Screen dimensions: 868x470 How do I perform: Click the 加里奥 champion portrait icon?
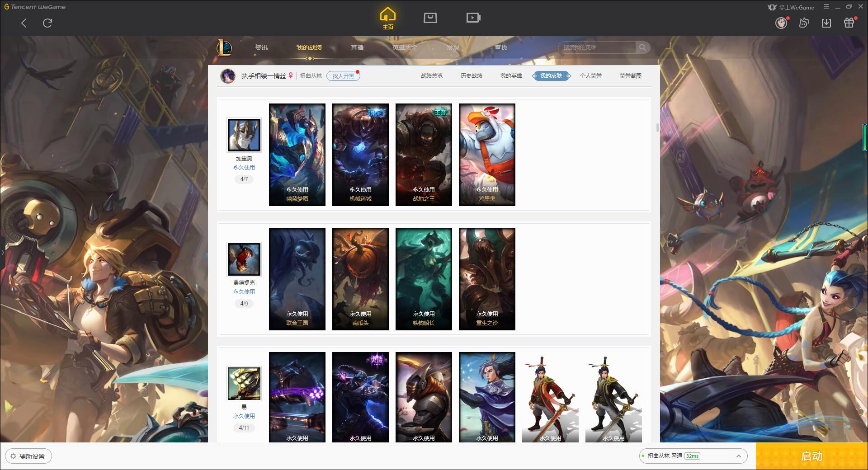tap(244, 135)
